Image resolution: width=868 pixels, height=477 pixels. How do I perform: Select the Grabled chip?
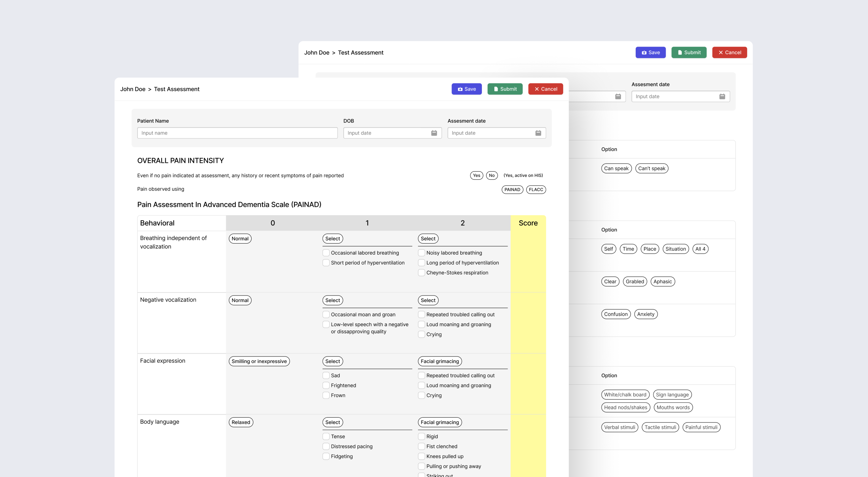pyautogui.click(x=635, y=282)
